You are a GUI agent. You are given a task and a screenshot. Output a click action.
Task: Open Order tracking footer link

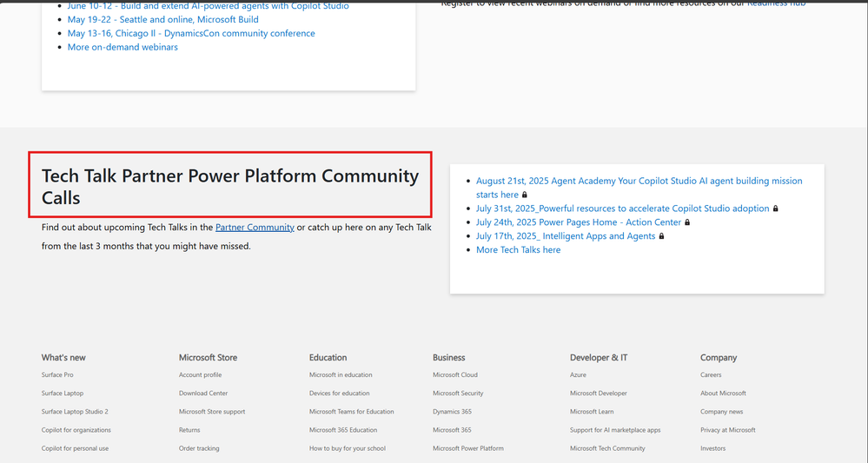(199, 448)
